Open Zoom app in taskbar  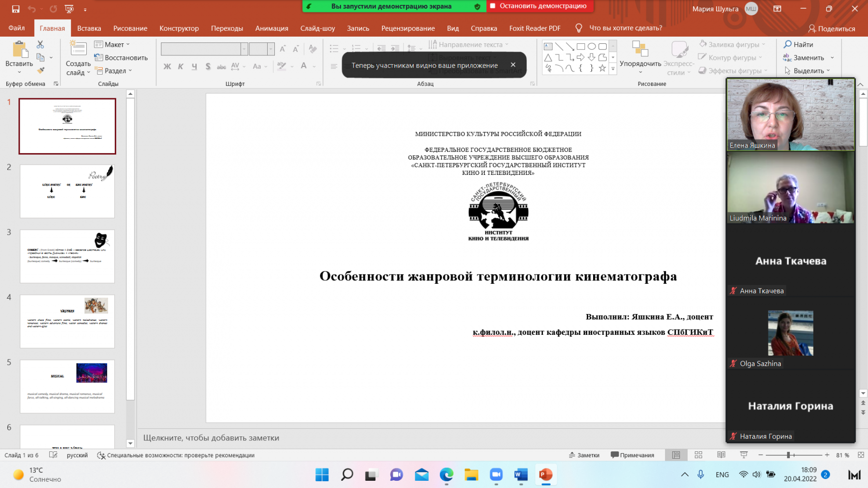[x=496, y=475]
